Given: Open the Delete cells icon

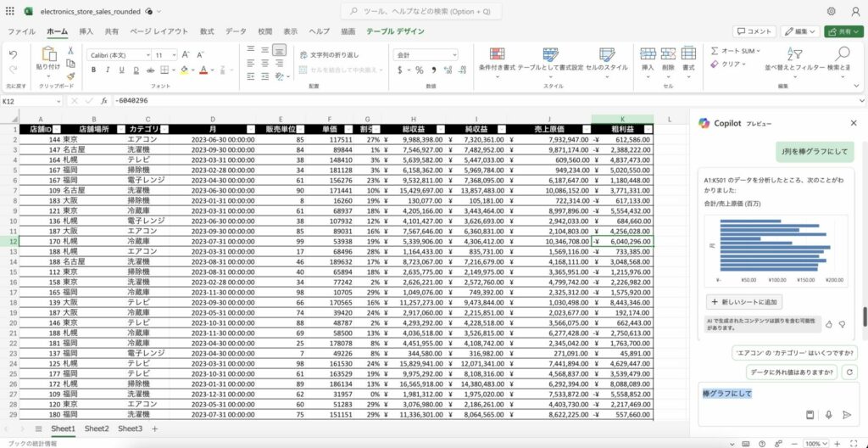Looking at the screenshot, I should 668,53.
